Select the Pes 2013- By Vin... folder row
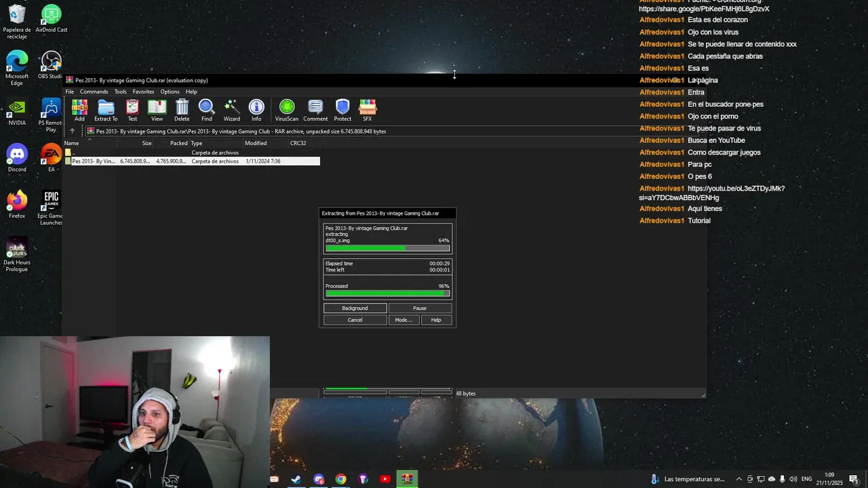Image resolution: width=868 pixels, height=488 pixels. [x=192, y=161]
